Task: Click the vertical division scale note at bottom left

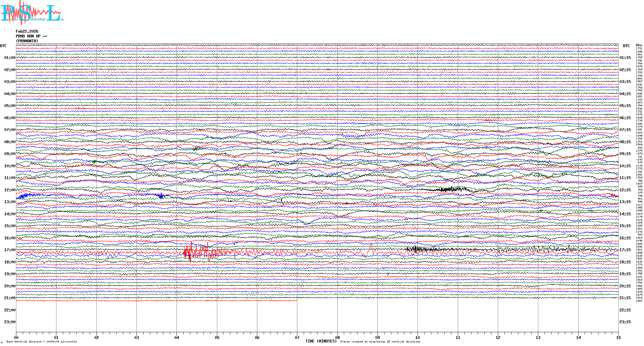Action: pos(42,342)
